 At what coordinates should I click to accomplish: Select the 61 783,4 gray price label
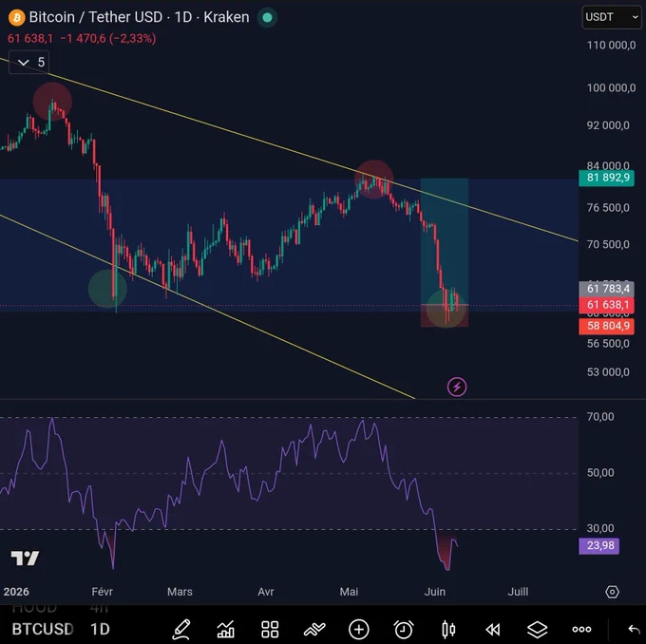606,289
